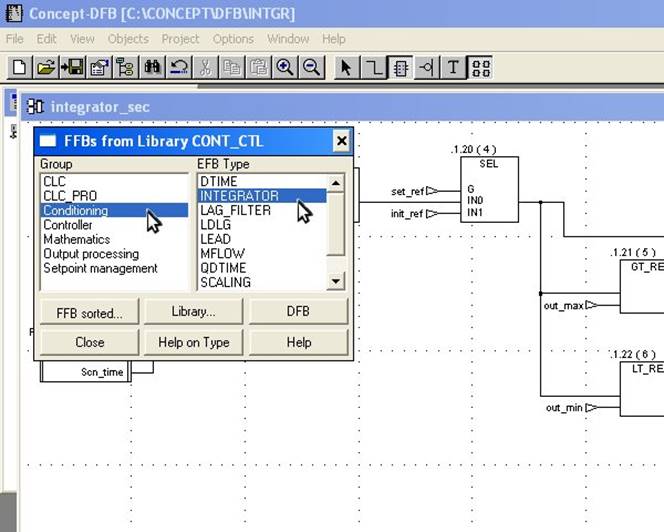
Task: Click the Scn_time pin label
Action: tap(102, 372)
